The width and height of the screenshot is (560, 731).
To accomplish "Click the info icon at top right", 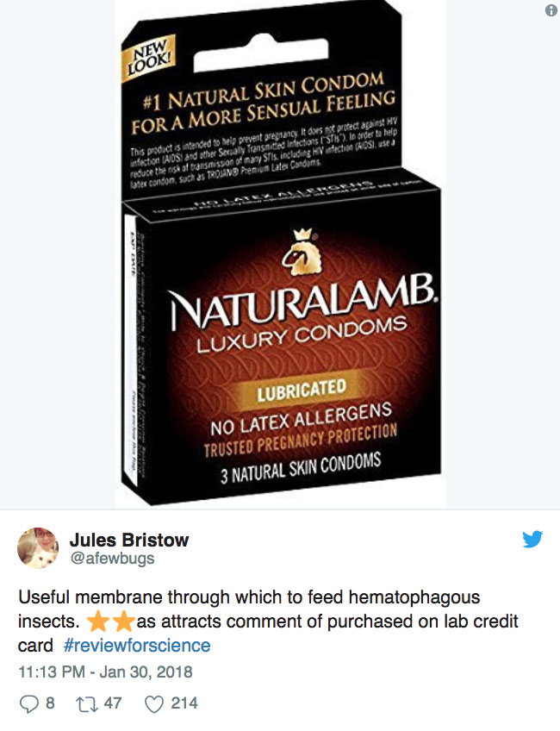I will click(x=551, y=10).
